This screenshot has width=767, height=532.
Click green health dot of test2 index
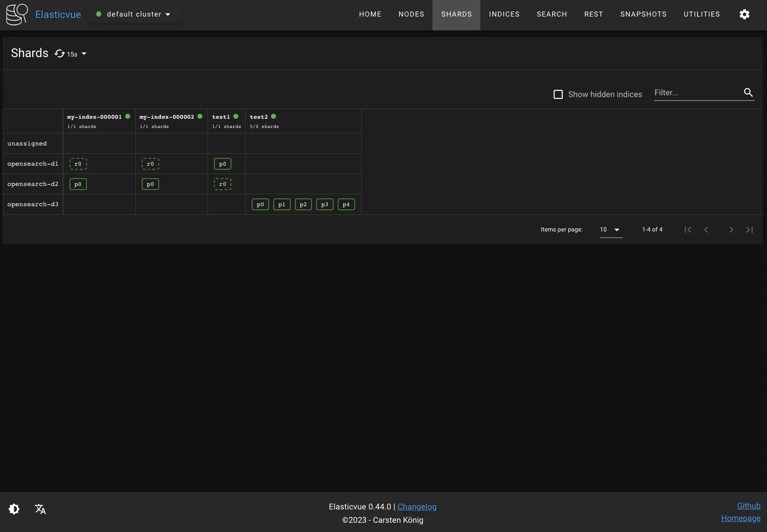point(274,116)
